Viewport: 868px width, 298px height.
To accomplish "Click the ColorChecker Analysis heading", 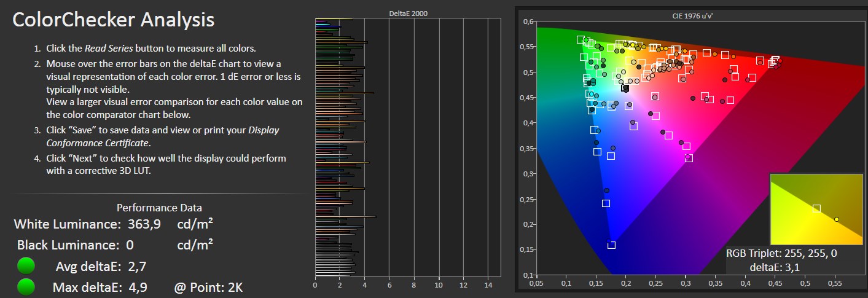I will click(114, 20).
